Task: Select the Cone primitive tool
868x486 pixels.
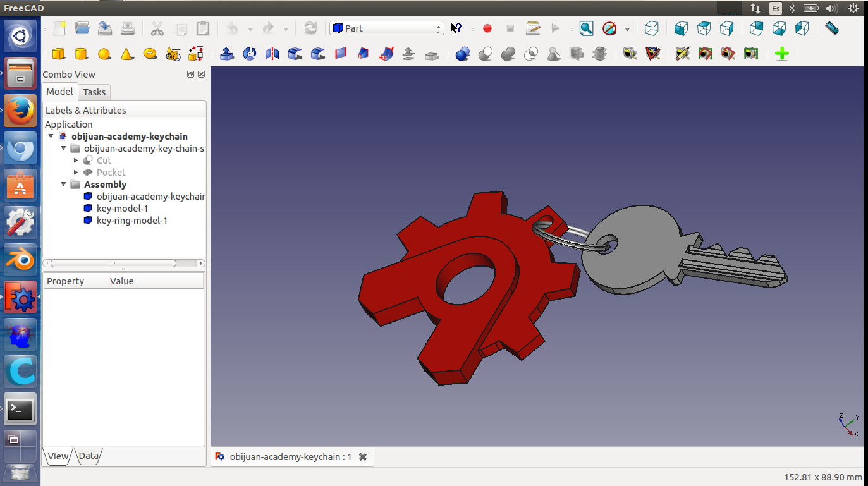Action: 127,54
